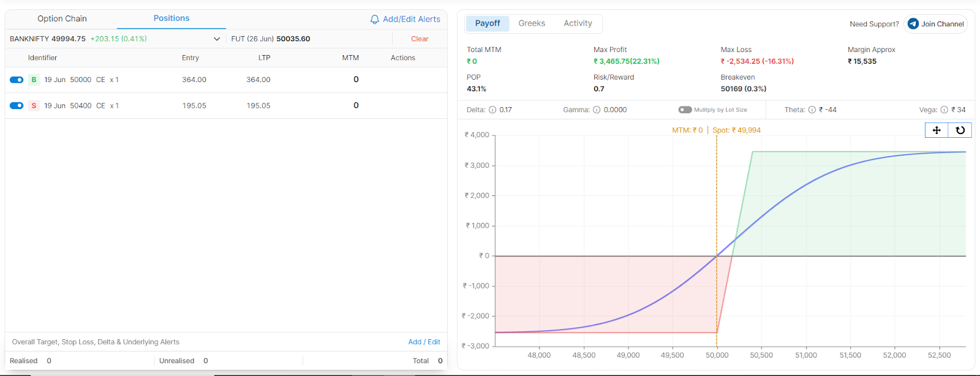Click the entry price 195.05
Screen dimensions: 980x376
click(194, 106)
